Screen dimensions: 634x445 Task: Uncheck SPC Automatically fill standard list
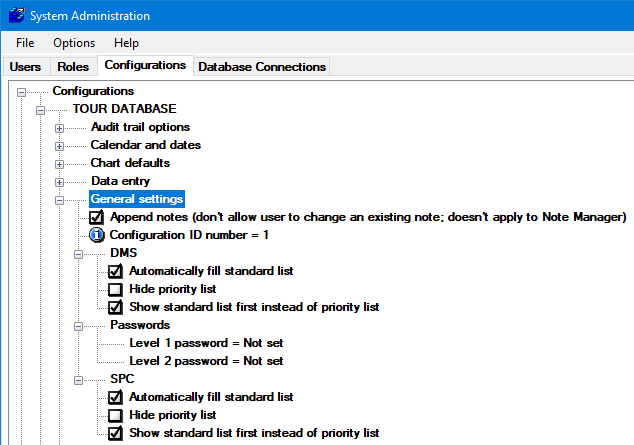(116, 397)
